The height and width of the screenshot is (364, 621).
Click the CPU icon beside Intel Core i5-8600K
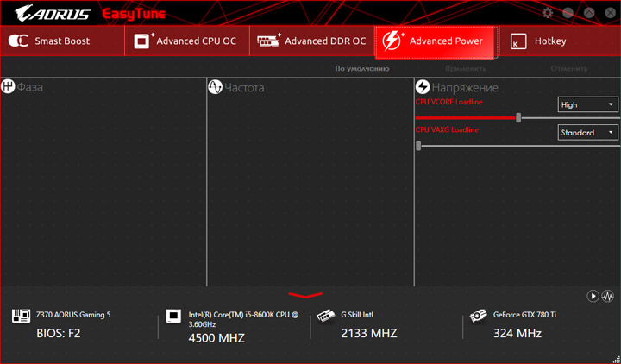click(173, 316)
